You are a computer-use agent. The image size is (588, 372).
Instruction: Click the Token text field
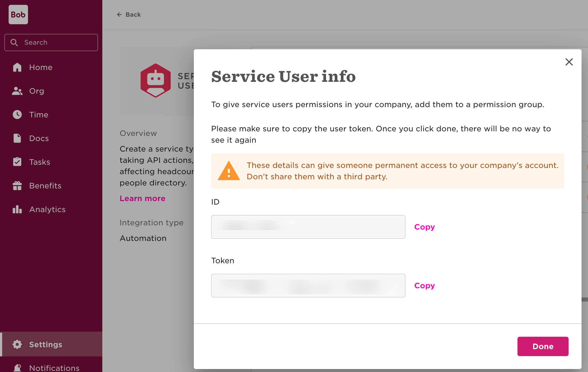click(308, 286)
